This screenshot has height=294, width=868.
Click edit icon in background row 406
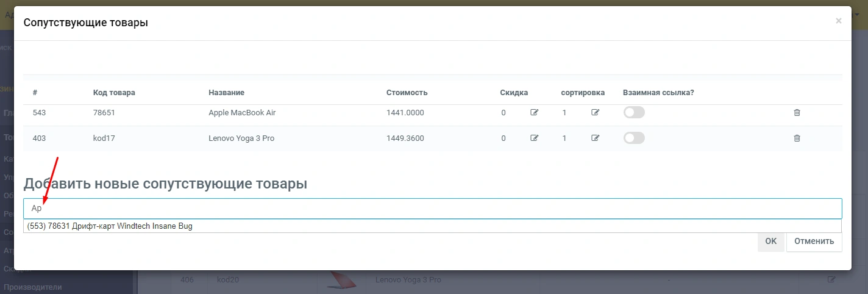pos(831,280)
